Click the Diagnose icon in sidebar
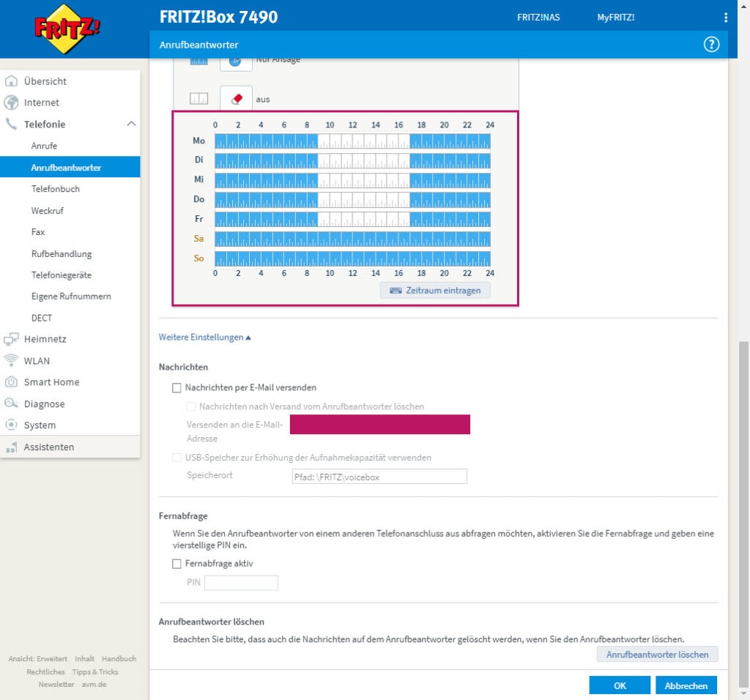 (11, 403)
